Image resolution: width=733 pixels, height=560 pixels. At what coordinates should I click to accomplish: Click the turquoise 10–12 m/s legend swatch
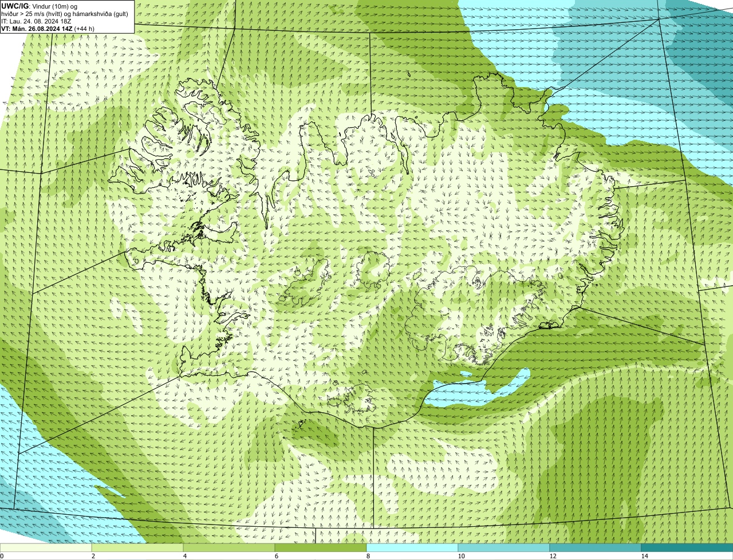click(504, 548)
